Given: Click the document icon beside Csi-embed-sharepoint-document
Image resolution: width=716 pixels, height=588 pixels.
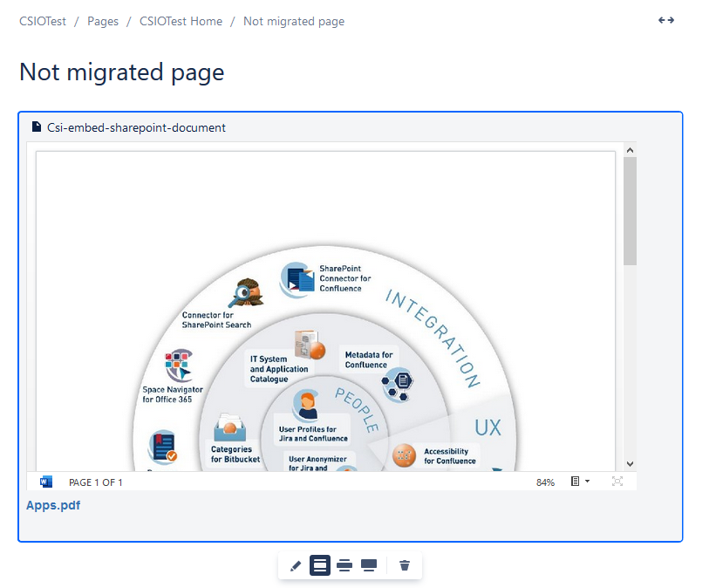Looking at the screenshot, I should pyautogui.click(x=37, y=127).
